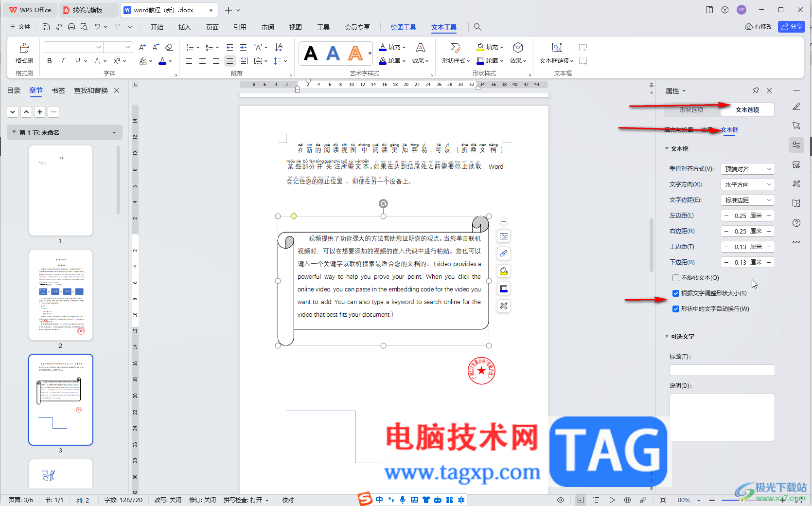This screenshot has height=506, width=812.
Task: Switch to 形状选项 tab in properties panel
Action: pos(691,110)
